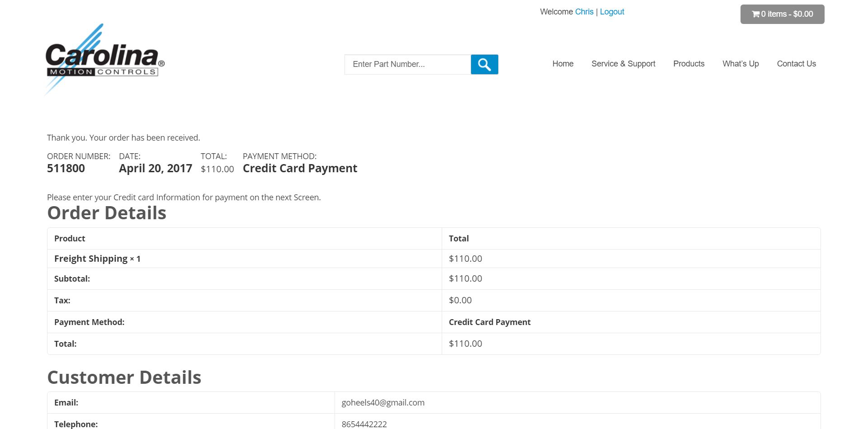Screen dimensions: 868x429
Task: Click the Credit Card Payment table cell
Action: (x=490, y=322)
